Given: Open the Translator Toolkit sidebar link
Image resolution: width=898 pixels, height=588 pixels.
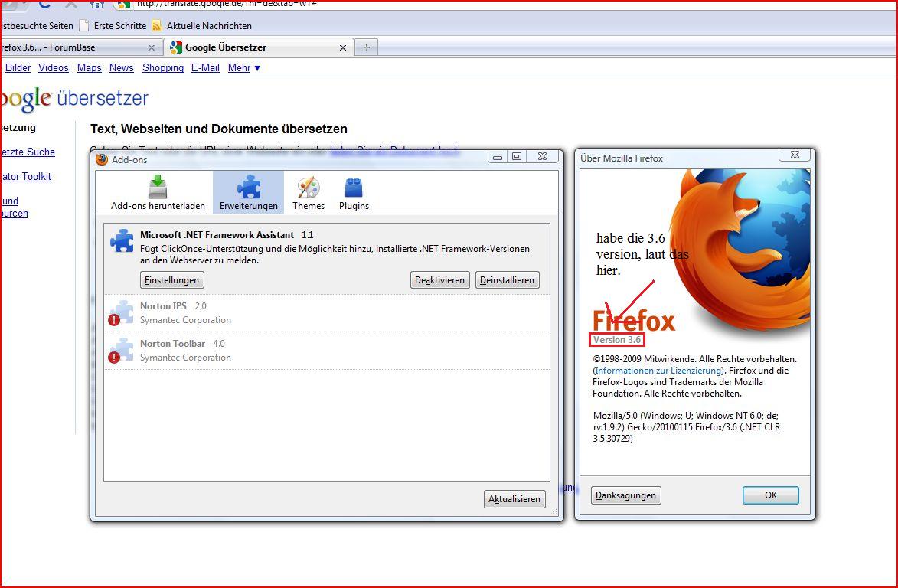Looking at the screenshot, I should click(26, 176).
